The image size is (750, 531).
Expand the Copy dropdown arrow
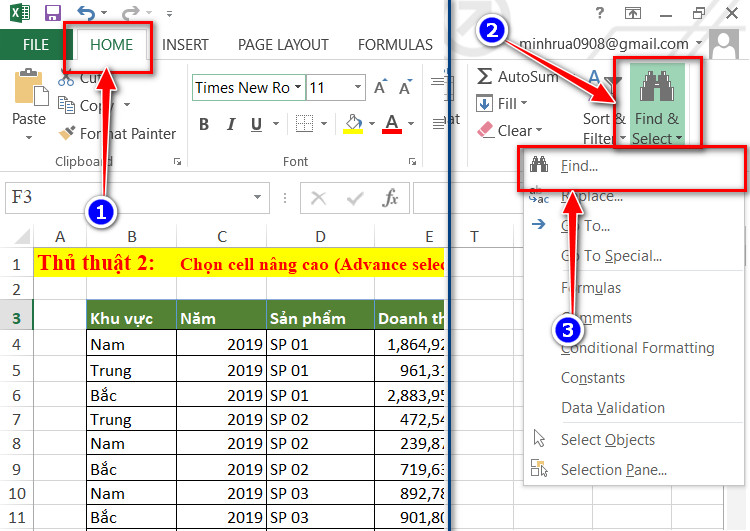(127, 105)
